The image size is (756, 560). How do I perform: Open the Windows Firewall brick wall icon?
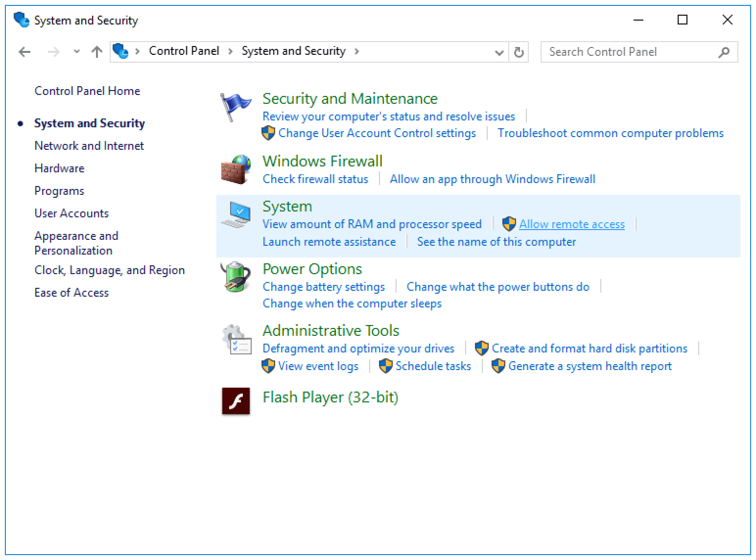coord(236,169)
